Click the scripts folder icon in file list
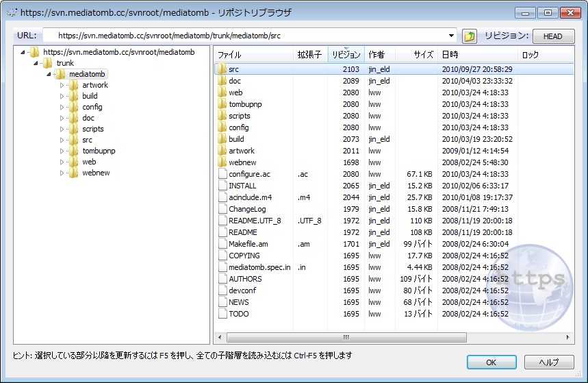588x383 pixels. (222, 116)
